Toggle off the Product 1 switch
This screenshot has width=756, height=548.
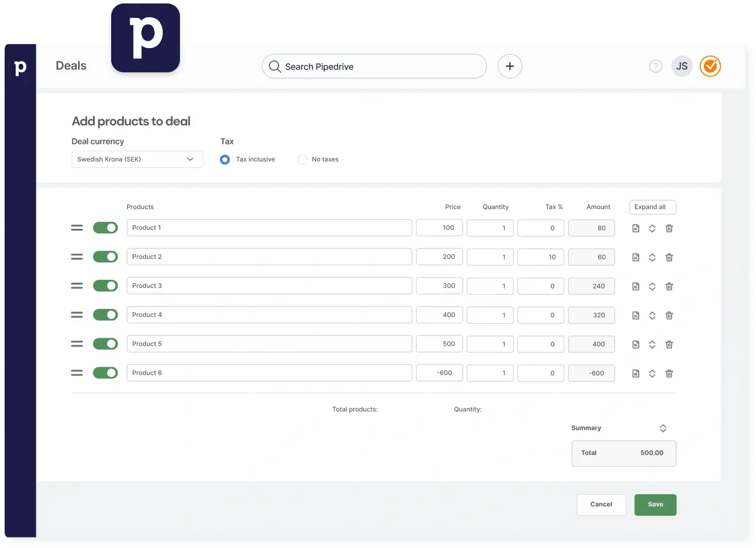pyautogui.click(x=105, y=228)
